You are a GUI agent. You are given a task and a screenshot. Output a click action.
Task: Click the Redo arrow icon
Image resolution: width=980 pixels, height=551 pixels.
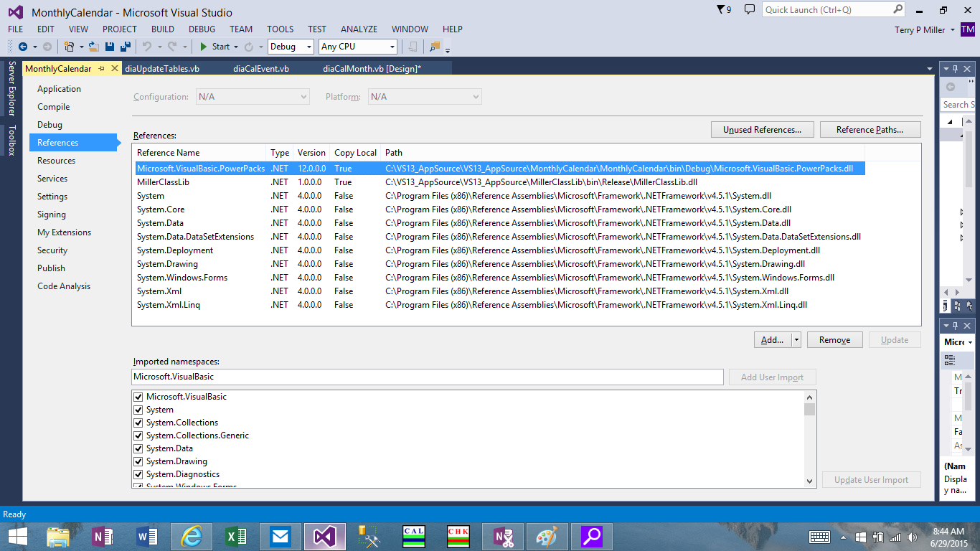coord(172,47)
